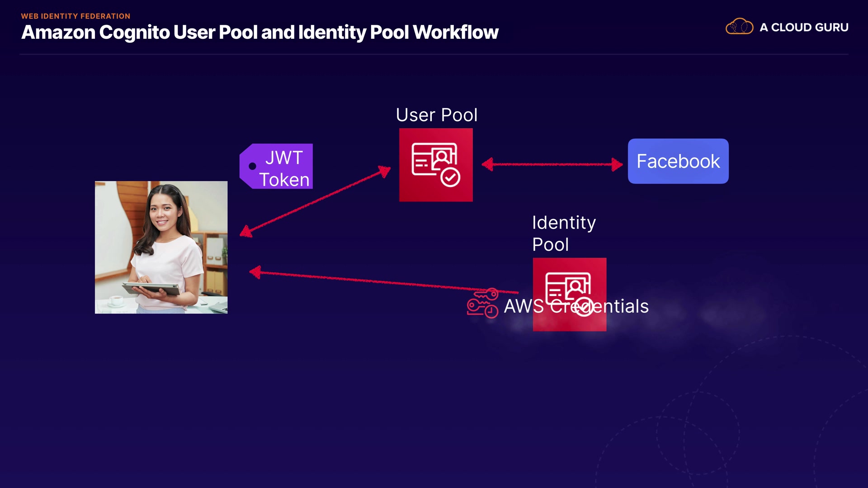Click arrowhead pointing at User Pool from user
Viewport: 868px width, 488px height.
click(385, 171)
